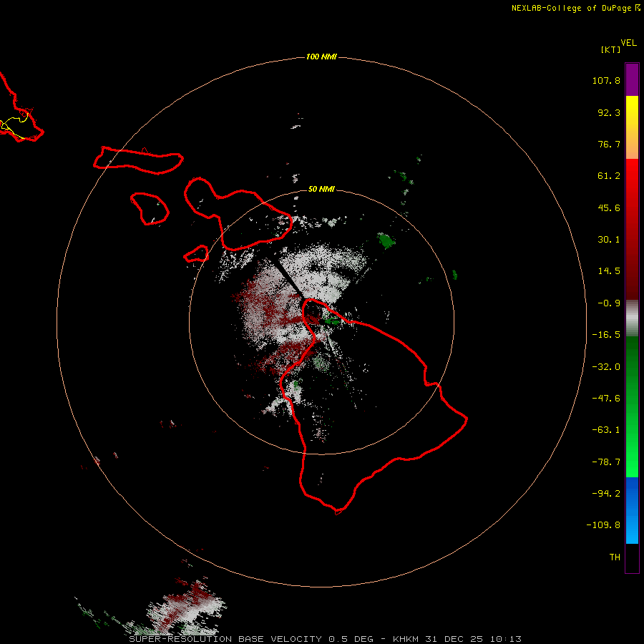Click the NEXLAB-College of DuPage watermark text
Viewport: 644px width, 644px height.
tap(576, 8)
